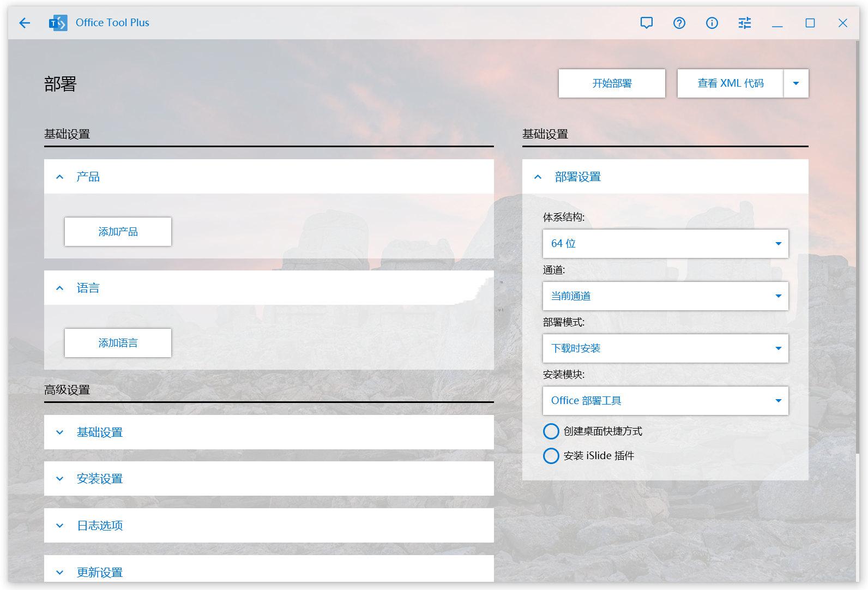Viewport: 868px width, 590px height.
Task: Open the help question mark icon
Action: pyautogui.click(x=679, y=23)
